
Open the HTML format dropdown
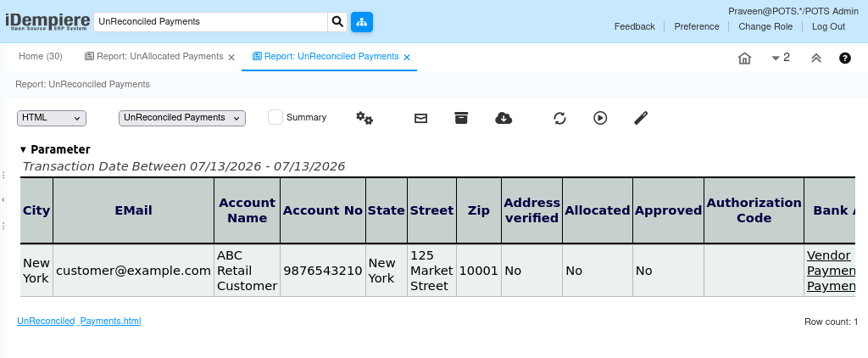[x=52, y=118]
